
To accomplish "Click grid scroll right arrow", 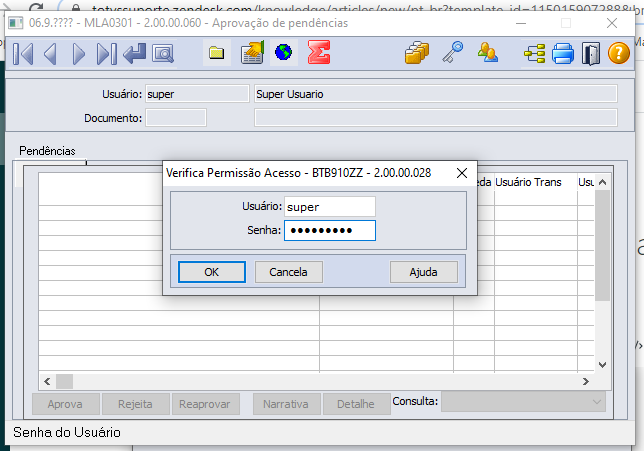I will tap(586, 382).
